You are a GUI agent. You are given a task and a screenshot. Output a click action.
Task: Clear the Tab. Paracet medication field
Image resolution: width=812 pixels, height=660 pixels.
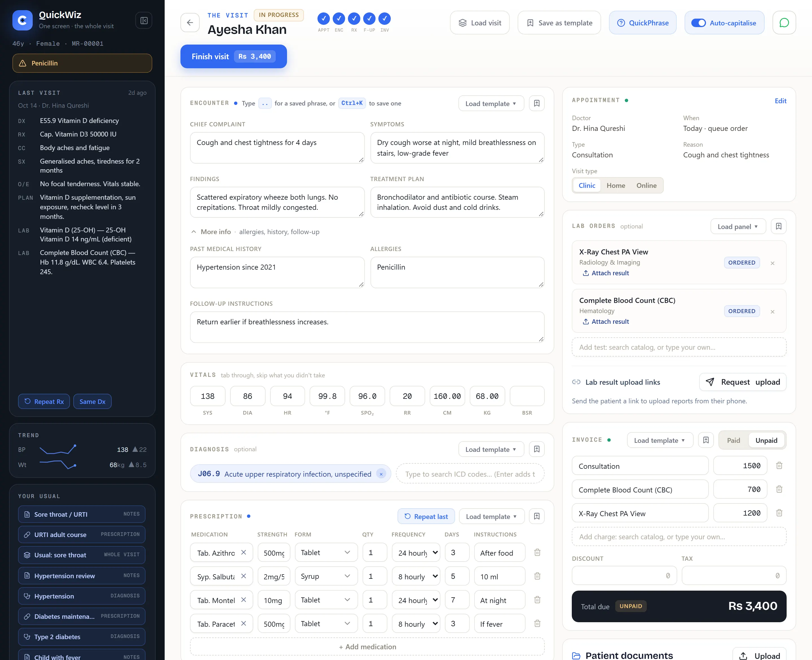pyautogui.click(x=244, y=624)
